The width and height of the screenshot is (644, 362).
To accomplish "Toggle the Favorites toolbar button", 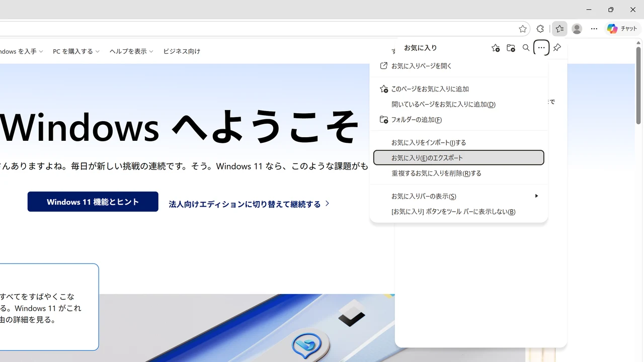I will click(559, 29).
